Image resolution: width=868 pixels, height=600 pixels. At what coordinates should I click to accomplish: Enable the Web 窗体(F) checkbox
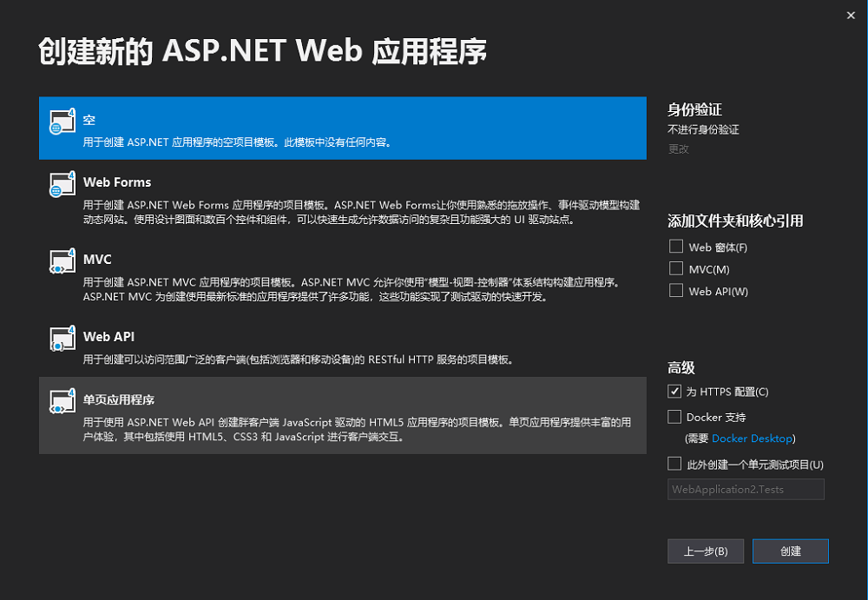pos(676,247)
